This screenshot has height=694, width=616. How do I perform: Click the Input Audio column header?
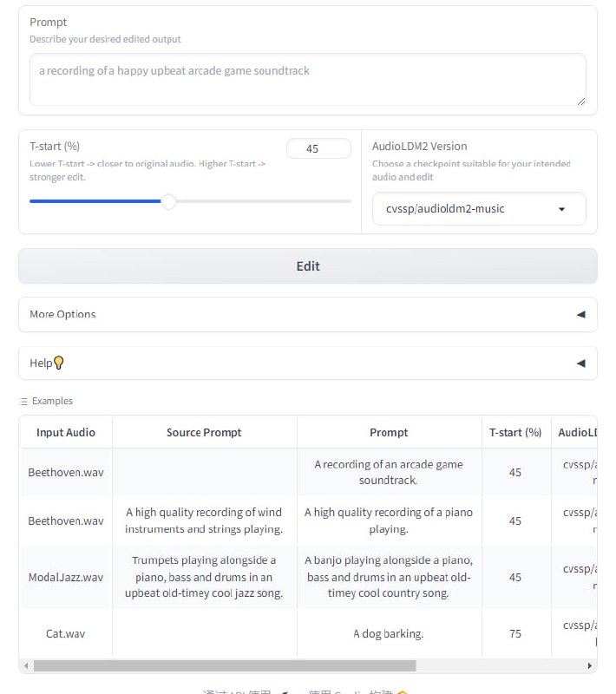click(66, 432)
